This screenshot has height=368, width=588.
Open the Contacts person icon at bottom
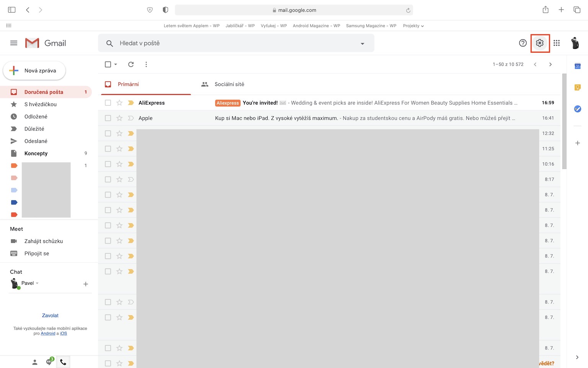[x=35, y=362]
